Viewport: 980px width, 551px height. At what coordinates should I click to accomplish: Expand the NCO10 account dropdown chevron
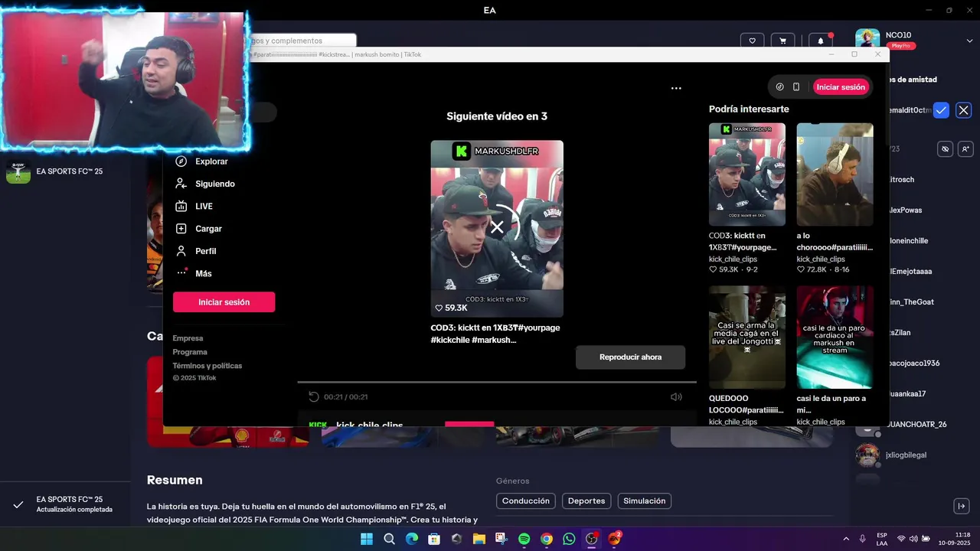pyautogui.click(x=969, y=41)
